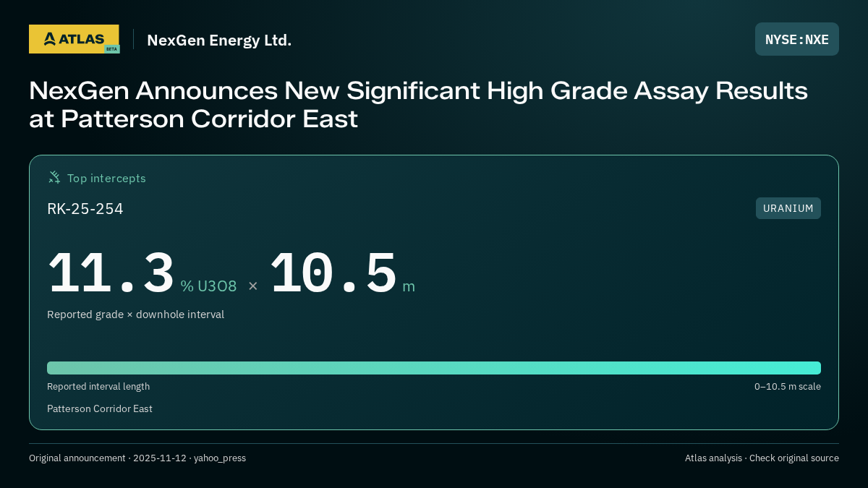Viewport: 868px width, 488px height.
Task: Click the headline about Patterson Corridor East assay results
Action: tap(418, 104)
